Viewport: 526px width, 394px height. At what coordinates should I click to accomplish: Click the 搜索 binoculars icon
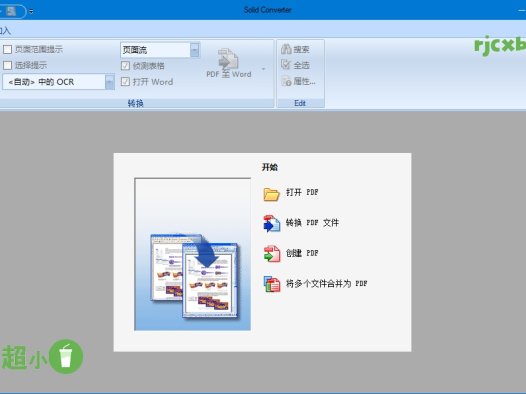pos(286,49)
